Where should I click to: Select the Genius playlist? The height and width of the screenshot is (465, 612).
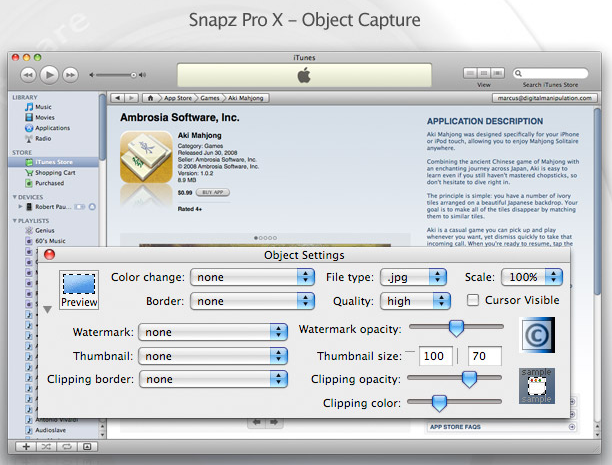[x=44, y=230]
